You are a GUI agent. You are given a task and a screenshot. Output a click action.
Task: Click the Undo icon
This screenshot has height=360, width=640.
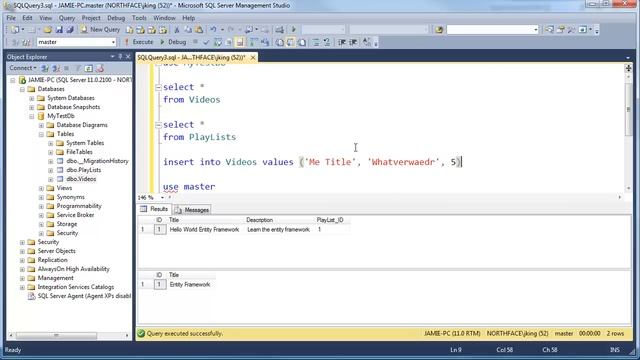point(213,29)
